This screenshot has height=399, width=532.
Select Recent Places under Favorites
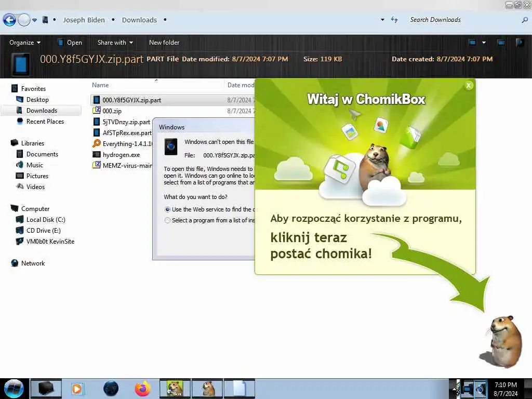45,121
